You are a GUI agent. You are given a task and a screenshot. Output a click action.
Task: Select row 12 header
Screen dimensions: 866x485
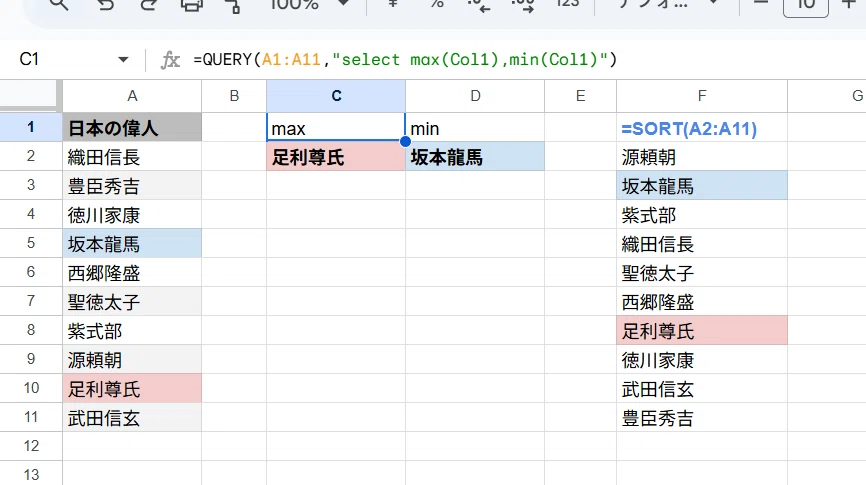pyautogui.click(x=31, y=446)
